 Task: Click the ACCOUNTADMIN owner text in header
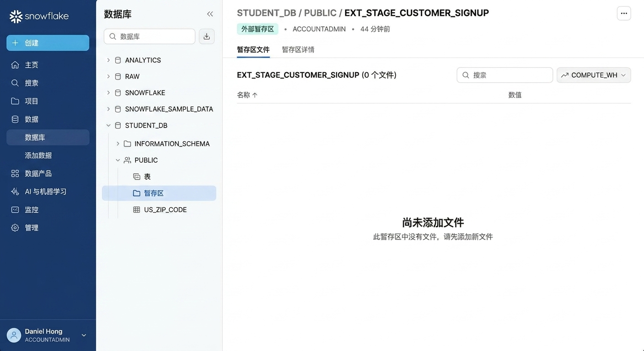pyautogui.click(x=319, y=29)
